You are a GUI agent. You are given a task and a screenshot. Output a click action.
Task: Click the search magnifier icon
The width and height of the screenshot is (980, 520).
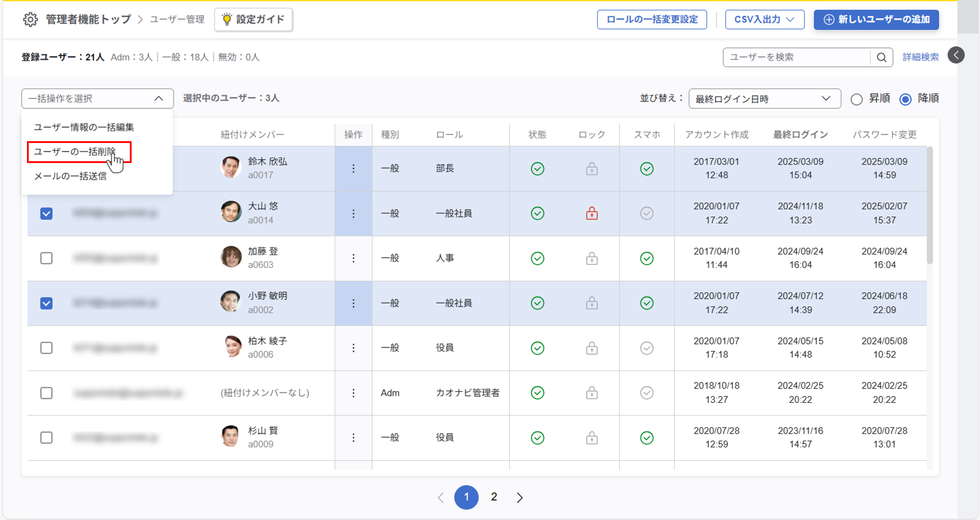click(x=882, y=57)
